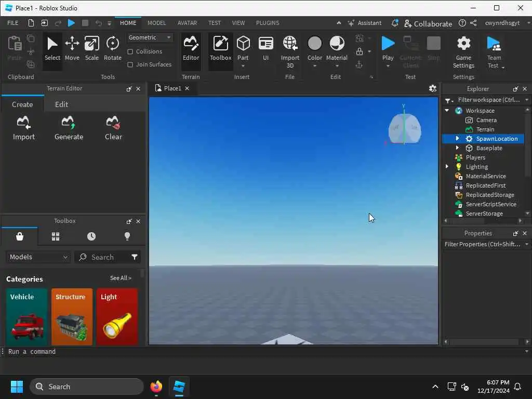The height and width of the screenshot is (399, 532).
Task: Switch to Terrain Editor Edit tab
Action: pos(61,104)
